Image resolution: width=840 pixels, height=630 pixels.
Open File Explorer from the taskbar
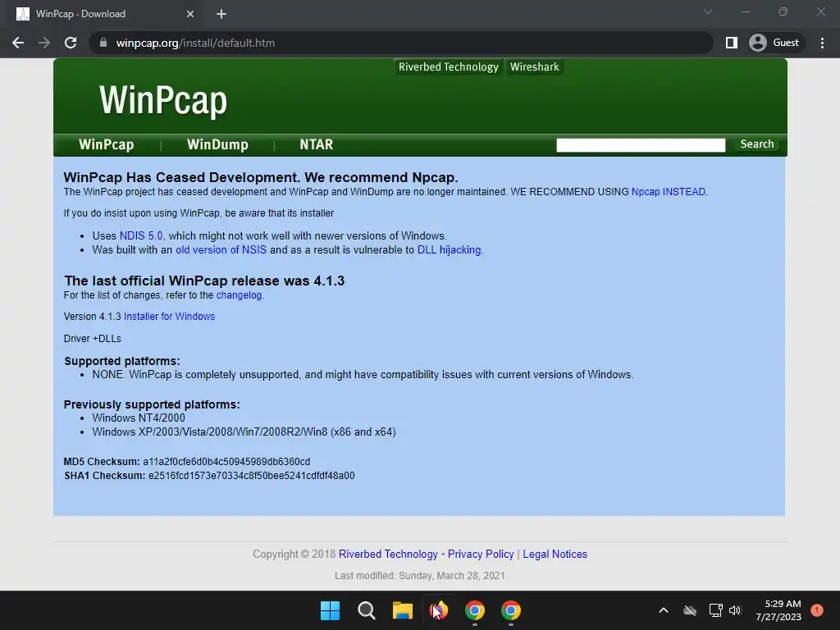[x=402, y=610]
